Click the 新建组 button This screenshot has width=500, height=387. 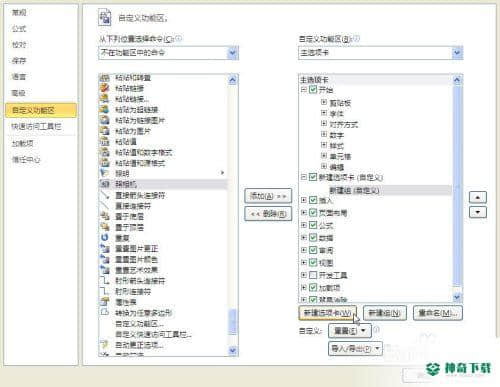tap(384, 313)
